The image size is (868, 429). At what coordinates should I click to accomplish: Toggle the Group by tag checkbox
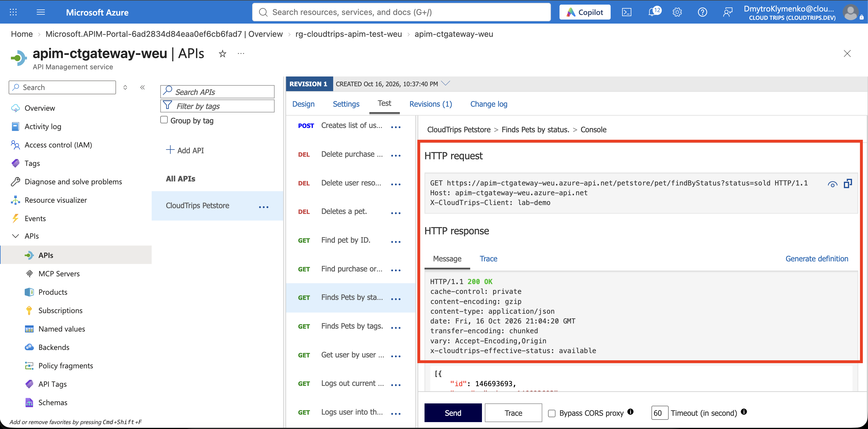(x=164, y=120)
